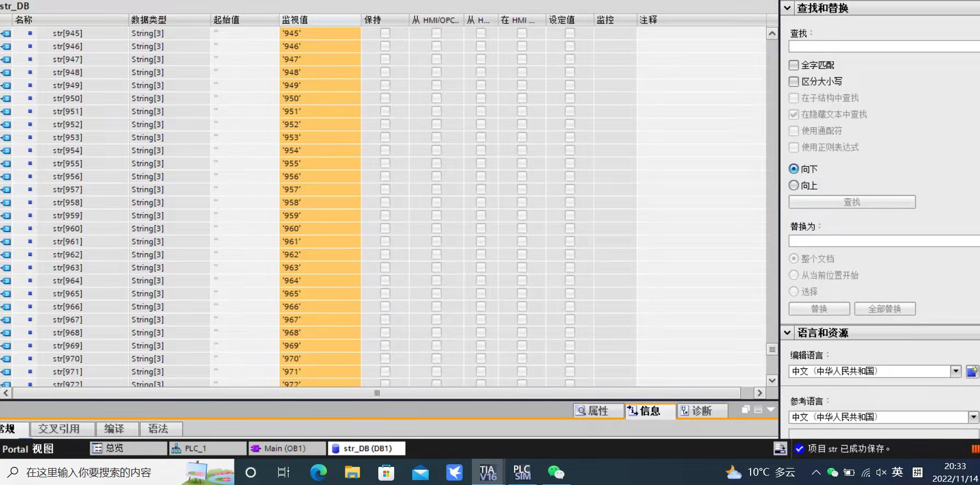
Task: Open WeChat from the taskbar
Action: pyautogui.click(x=556, y=472)
